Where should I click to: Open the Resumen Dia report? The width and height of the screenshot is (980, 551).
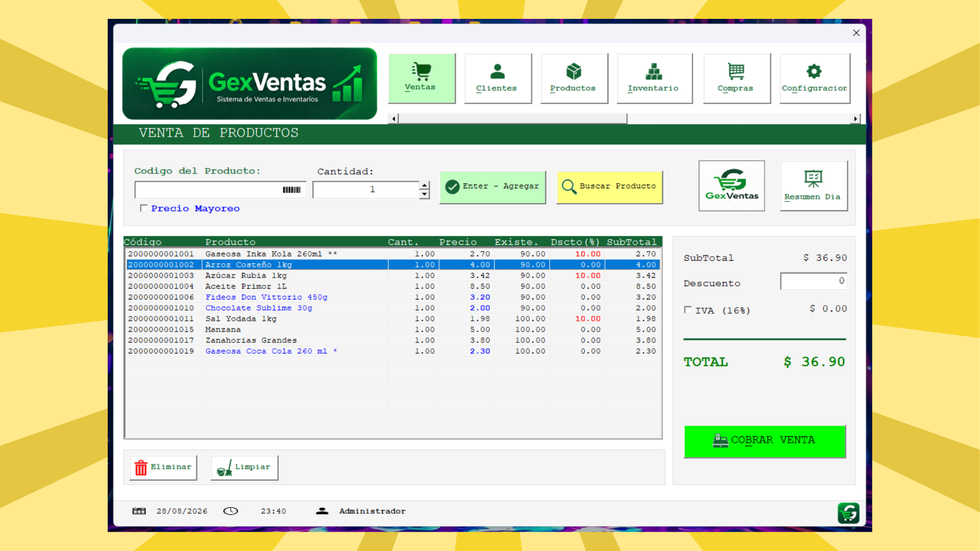tap(814, 186)
